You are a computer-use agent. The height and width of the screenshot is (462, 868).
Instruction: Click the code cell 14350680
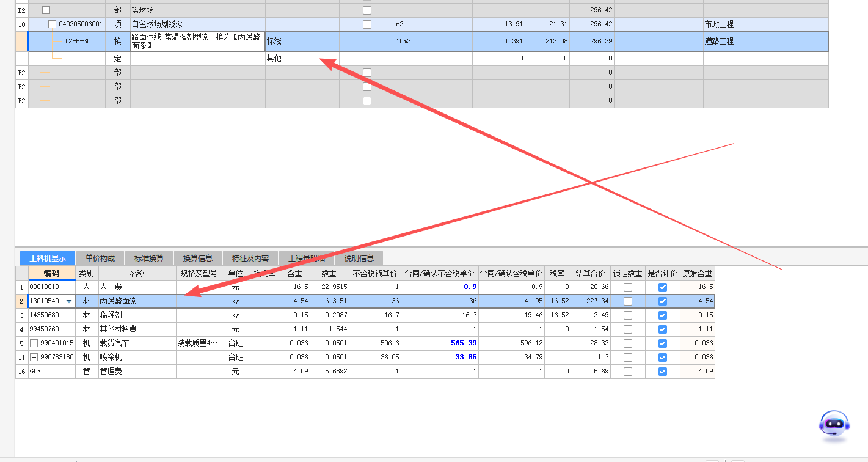coord(52,315)
